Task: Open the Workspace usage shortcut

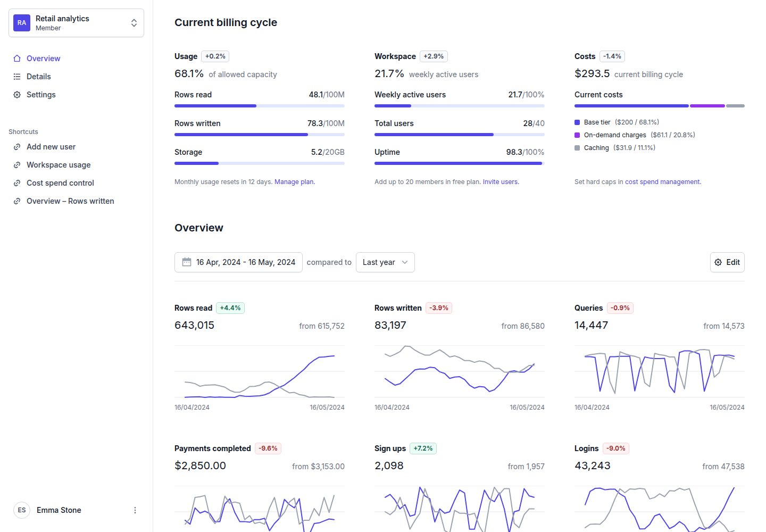Action: (x=76, y=165)
